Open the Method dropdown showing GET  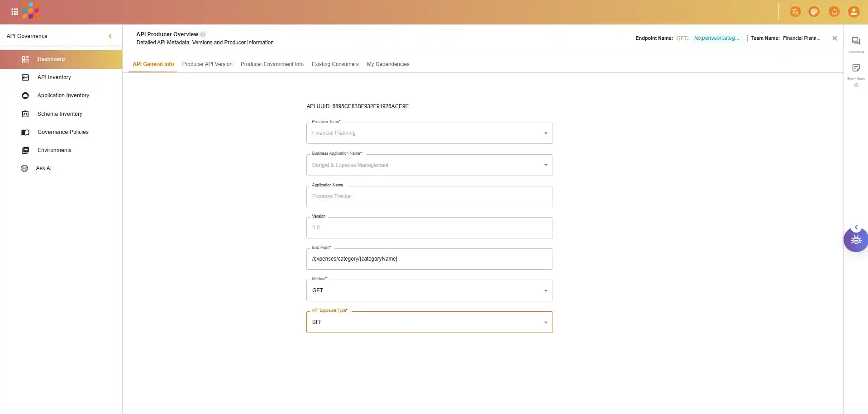[x=429, y=290]
